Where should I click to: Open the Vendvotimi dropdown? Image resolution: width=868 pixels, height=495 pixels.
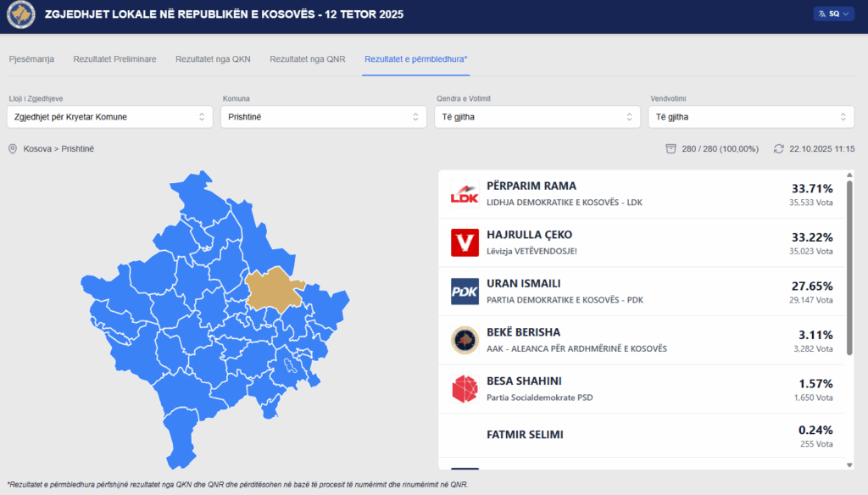[750, 117]
